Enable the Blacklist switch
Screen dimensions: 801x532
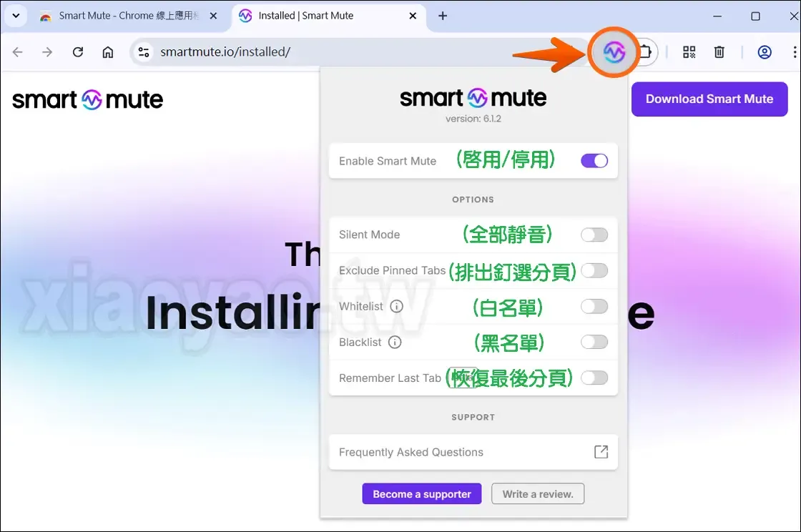pos(594,342)
